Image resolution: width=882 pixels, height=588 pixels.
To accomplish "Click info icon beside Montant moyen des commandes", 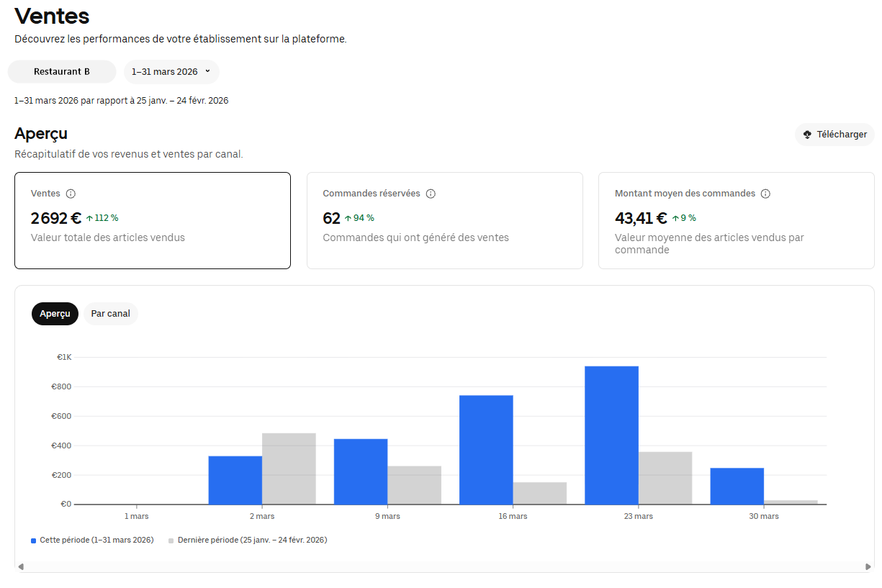I will [765, 194].
